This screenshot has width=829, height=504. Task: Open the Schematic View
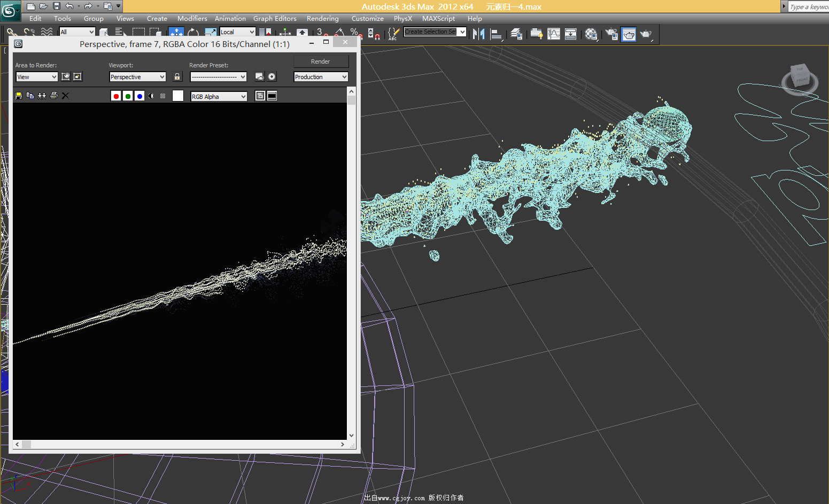click(571, 34)
